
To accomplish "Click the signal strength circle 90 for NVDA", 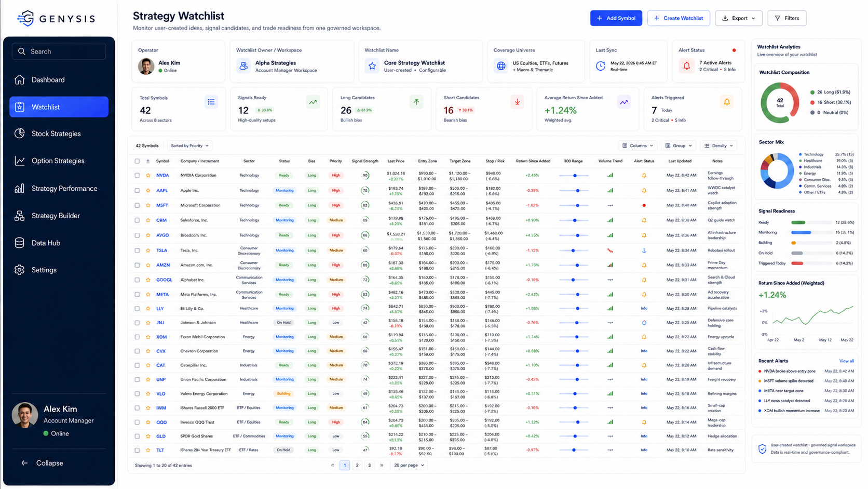I will click(x=365, y=176).
